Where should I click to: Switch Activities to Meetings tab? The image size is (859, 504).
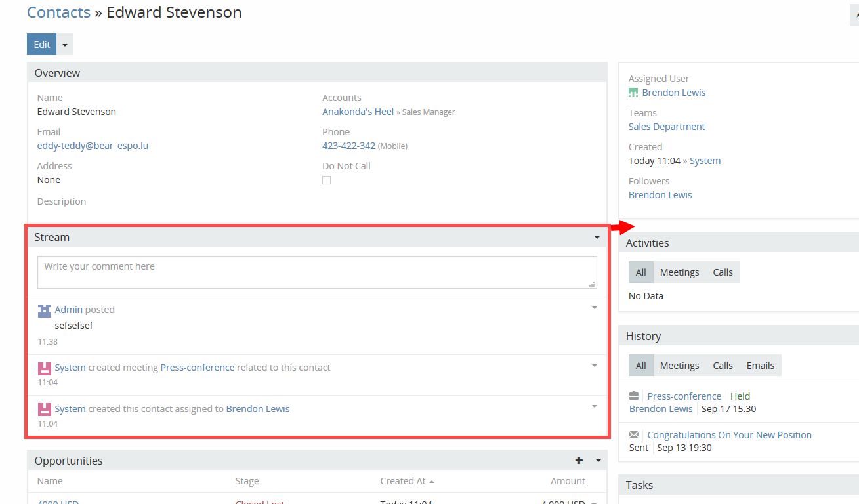coord(679,272)
